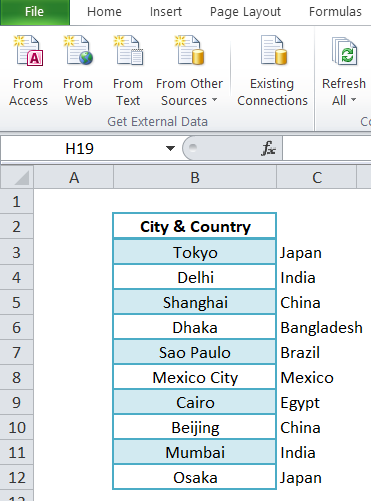The height and width of the screenshot is (501, 371).
Task: Select the Sao Paulo cell
Action: click(x=195, y=352)
